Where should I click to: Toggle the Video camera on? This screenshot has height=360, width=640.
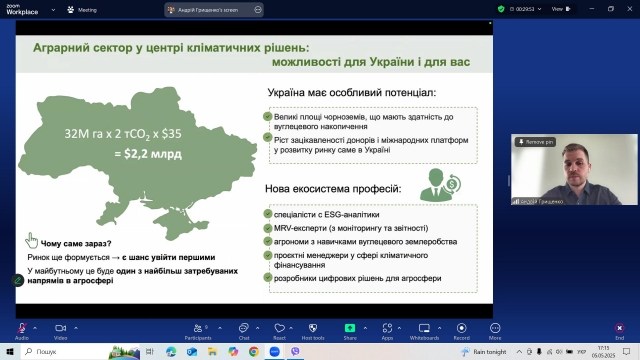[x=60, y=331]
